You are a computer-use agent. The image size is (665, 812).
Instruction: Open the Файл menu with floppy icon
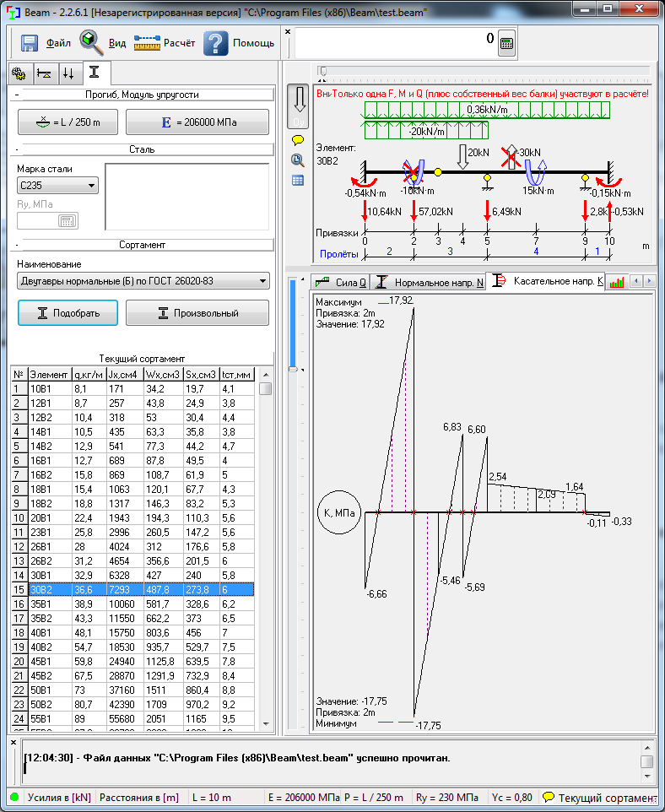coord(46,43)
